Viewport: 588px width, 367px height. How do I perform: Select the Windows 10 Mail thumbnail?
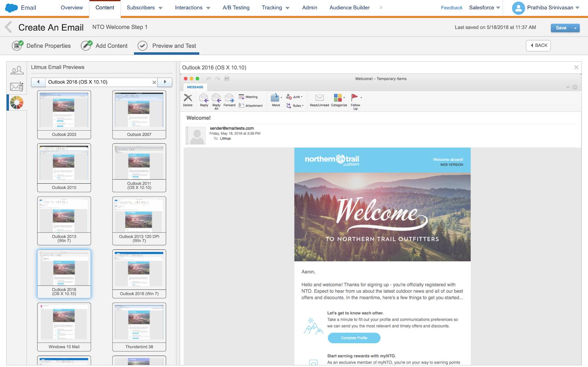64,327
